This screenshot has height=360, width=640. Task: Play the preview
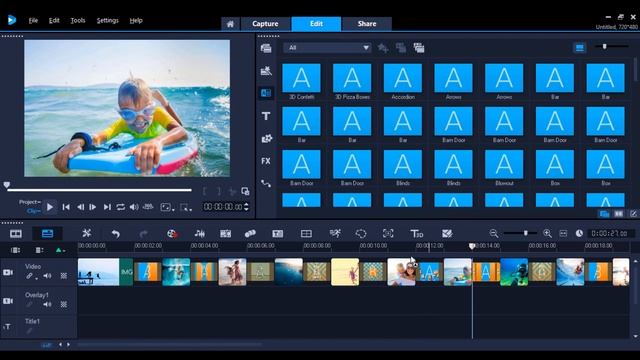(50, 207)
